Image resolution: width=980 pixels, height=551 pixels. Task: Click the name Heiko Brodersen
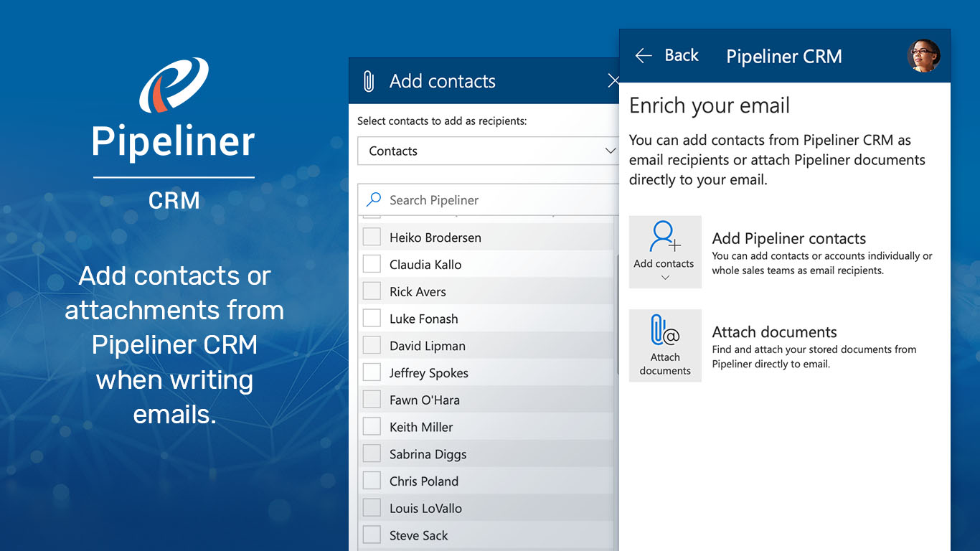pyautogui.click(x=435, y=237)
